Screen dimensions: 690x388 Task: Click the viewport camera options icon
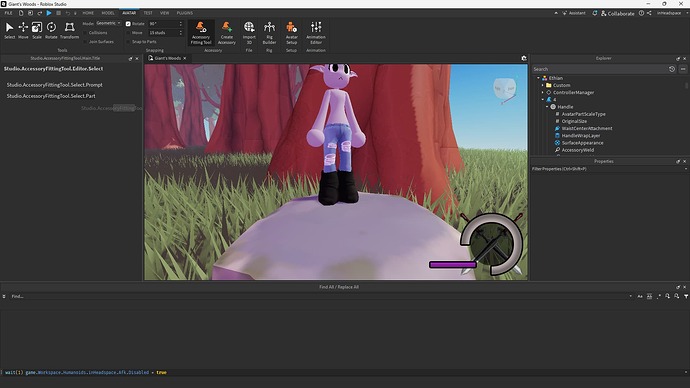(524, 58)
